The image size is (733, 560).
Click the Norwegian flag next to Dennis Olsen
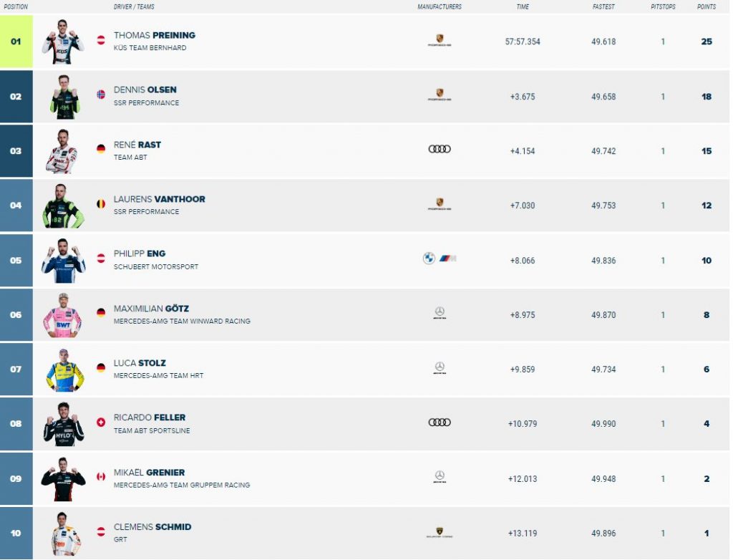point(101,95)
